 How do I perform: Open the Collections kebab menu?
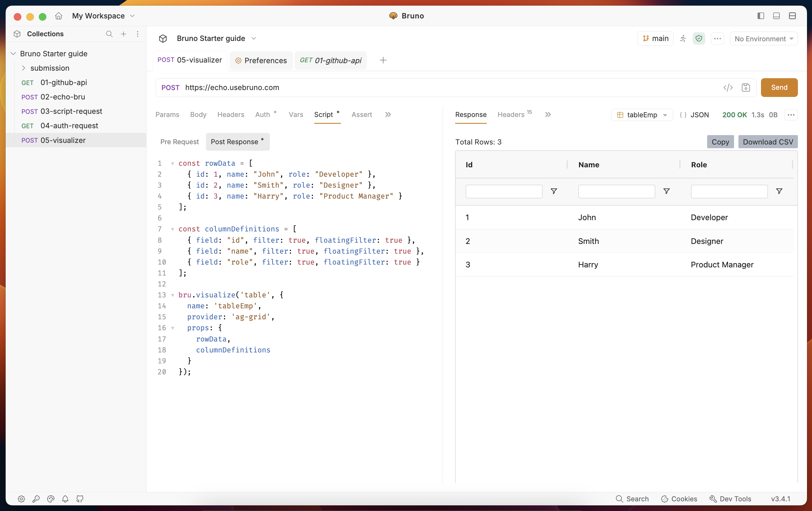[x=138, y=34]
